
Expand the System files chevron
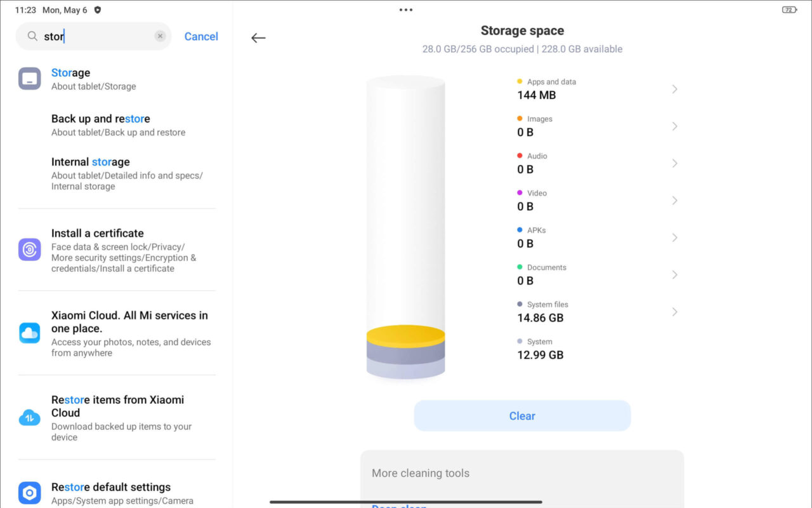pyautogui.click(x=674, y=312)
